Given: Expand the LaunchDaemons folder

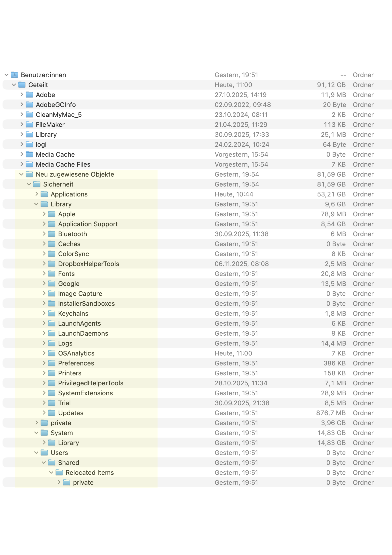Looking at the screenshot, I should click(x=44, y=333).
